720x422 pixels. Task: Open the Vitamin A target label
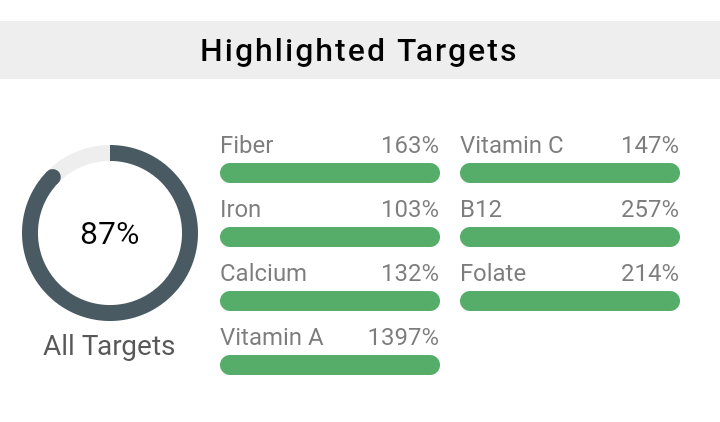pyautogui.click(x=271, y=337)
